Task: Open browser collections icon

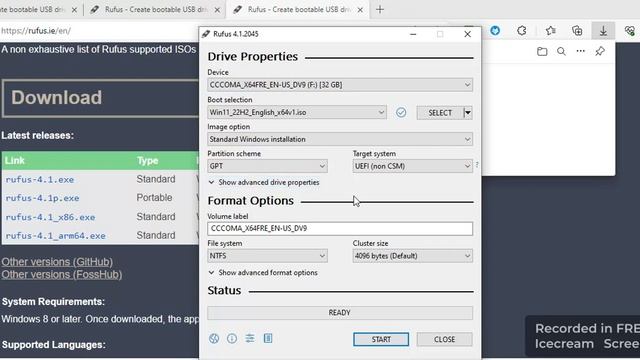Action: tap(577, 31)
